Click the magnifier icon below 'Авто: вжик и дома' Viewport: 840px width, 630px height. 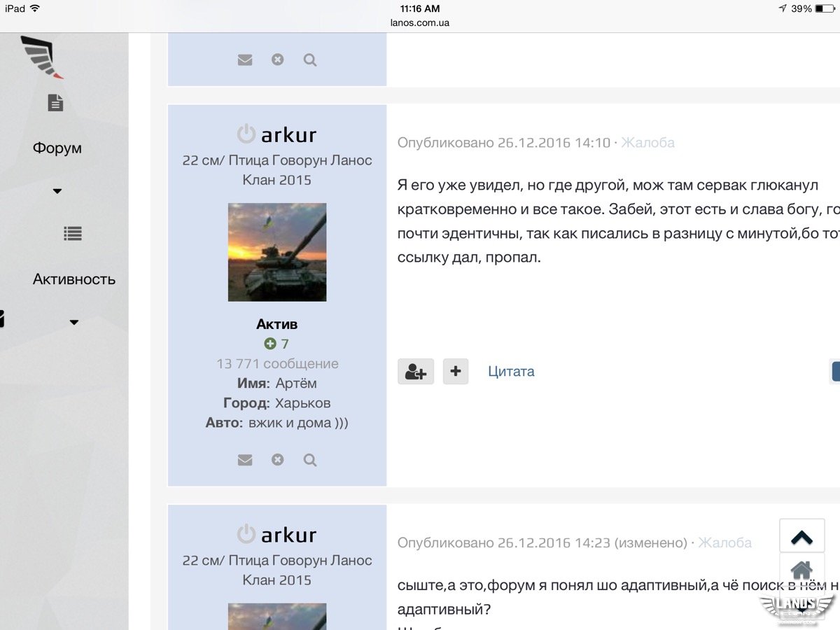[x=310, y=460]
